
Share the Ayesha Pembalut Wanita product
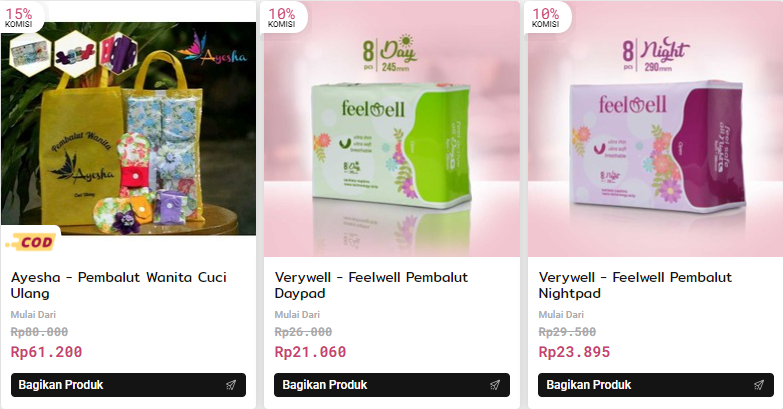(128, 385)
